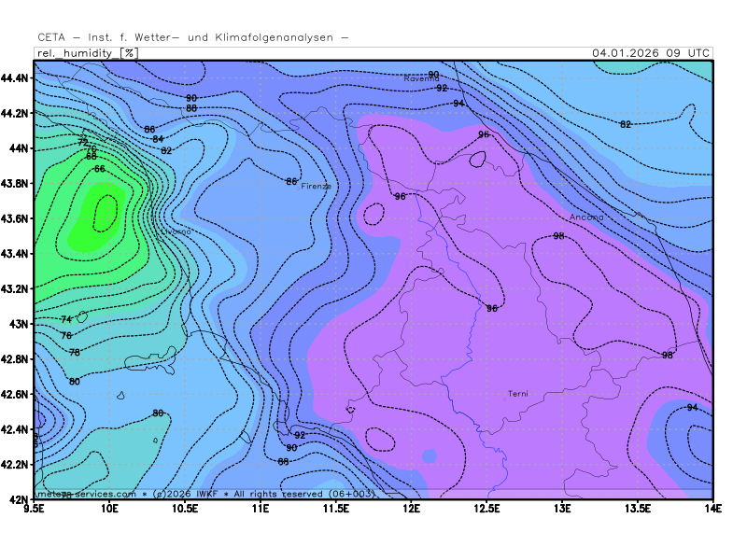Image resolution: width=747 pixels, height=560 pixels.
Task: Click the 9.5E longitude axis label
Action: [35, 509]
